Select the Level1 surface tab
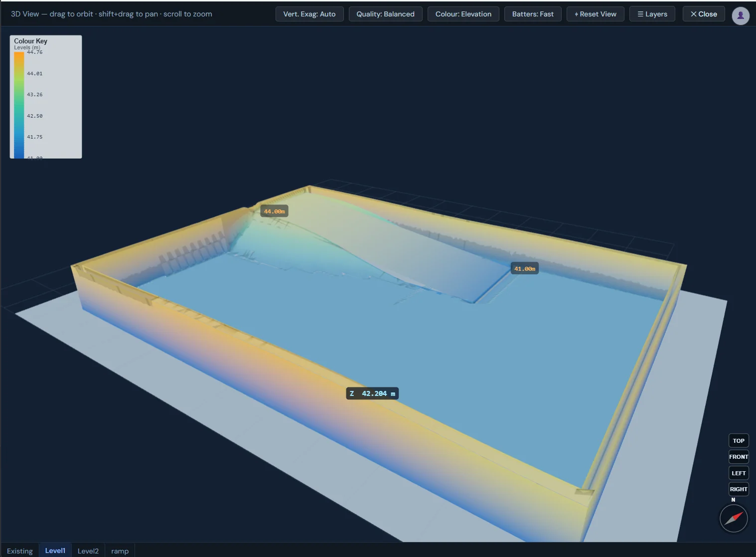 [x=55, y=551]
